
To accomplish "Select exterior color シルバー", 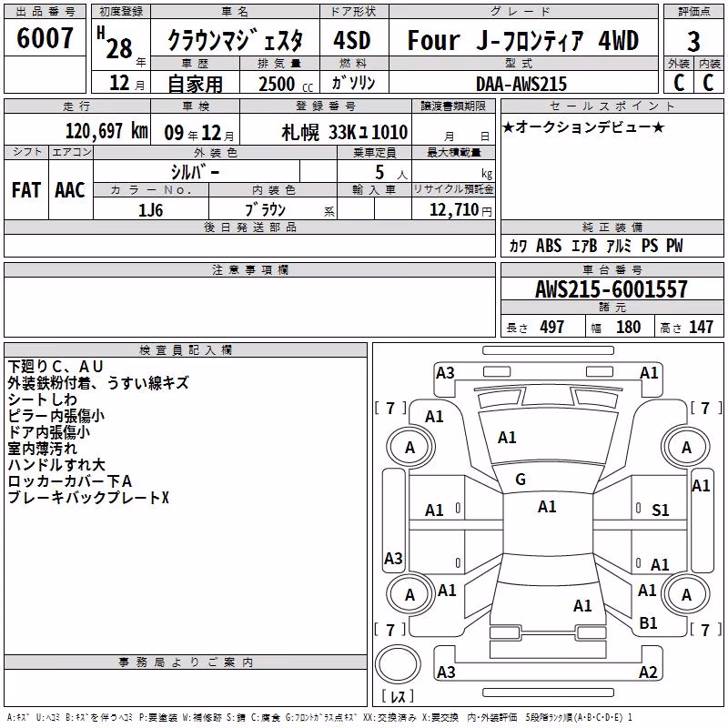I will coord(195,172).
